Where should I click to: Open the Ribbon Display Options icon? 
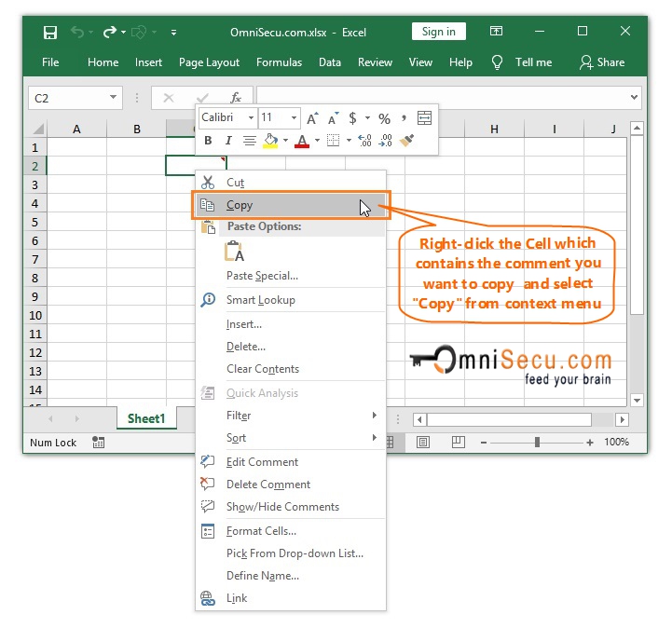[x=496, y=32]
